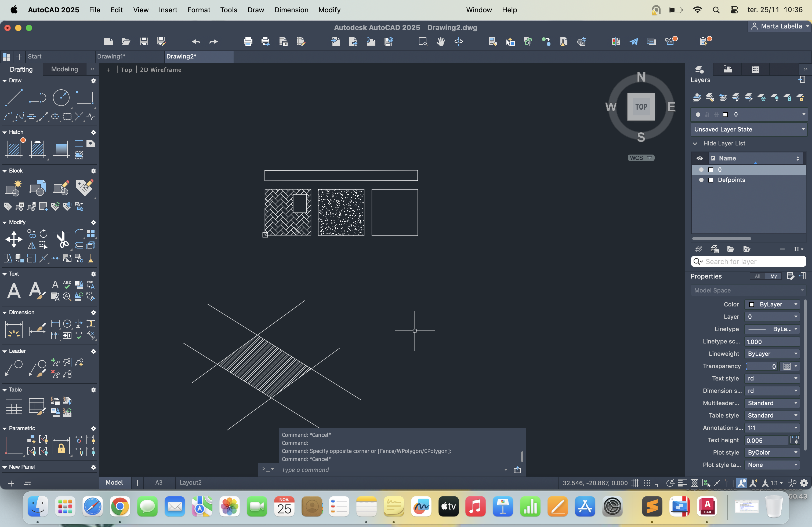Select the Move tool in Modify panel
812x527 pixels.
coord(14,239)
